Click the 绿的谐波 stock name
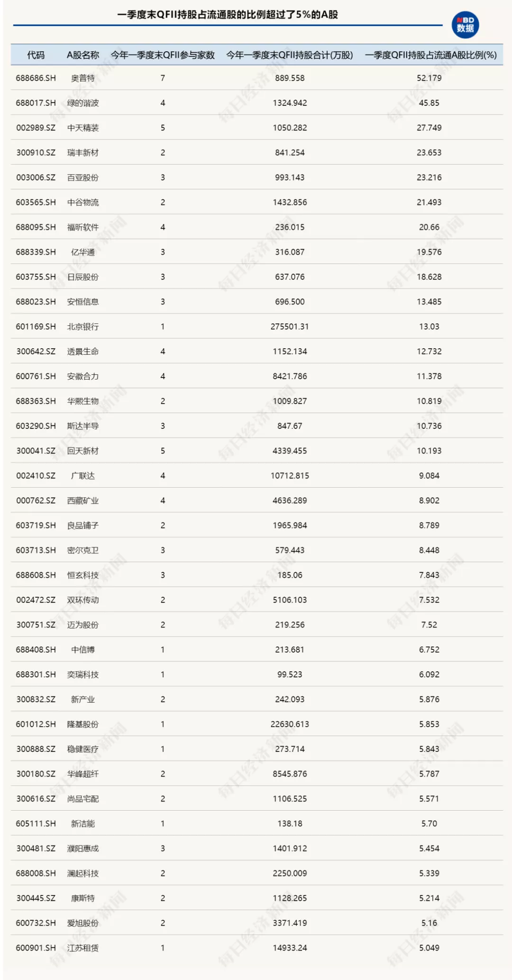512x980 pixels. (x=83, y=103)
